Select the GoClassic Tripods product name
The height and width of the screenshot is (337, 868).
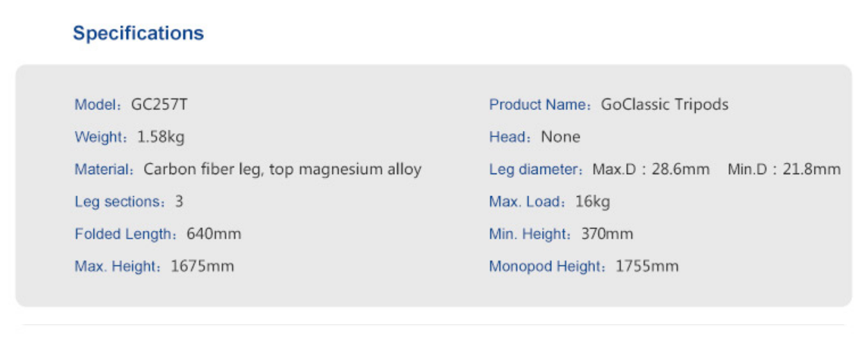665,105
